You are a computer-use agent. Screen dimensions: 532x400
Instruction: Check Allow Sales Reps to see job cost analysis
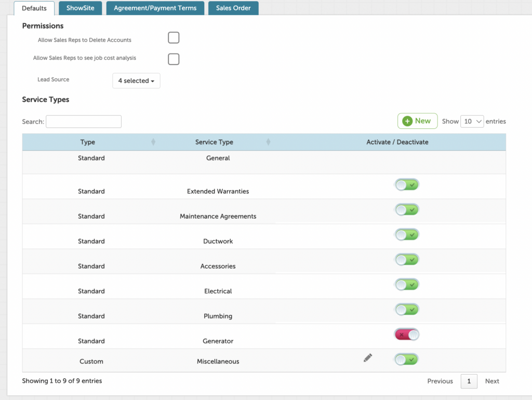pyautogui.click(x=174, y=59)
